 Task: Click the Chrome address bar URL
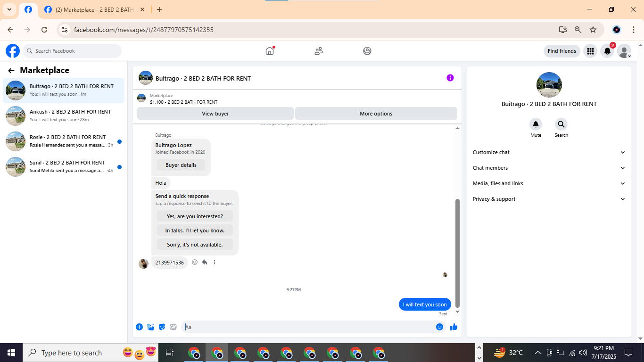[x=144, y=30]
